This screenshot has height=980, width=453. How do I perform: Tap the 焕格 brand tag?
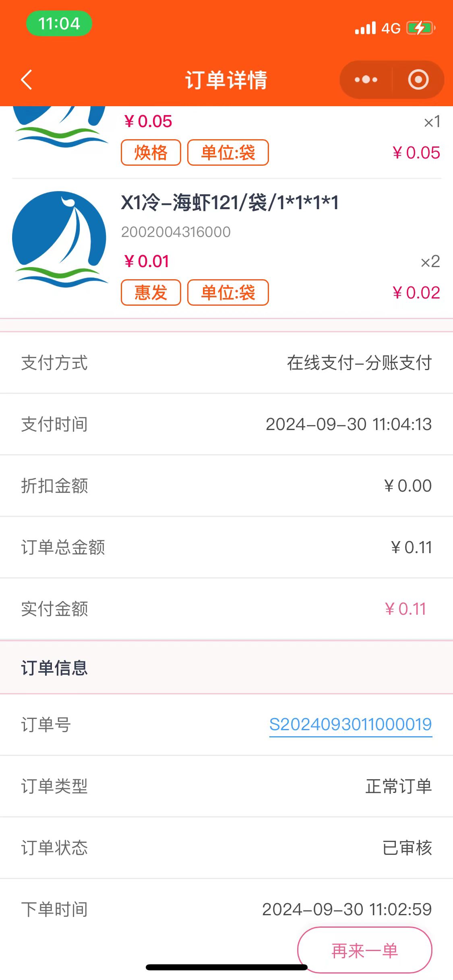tap(151, 152)
